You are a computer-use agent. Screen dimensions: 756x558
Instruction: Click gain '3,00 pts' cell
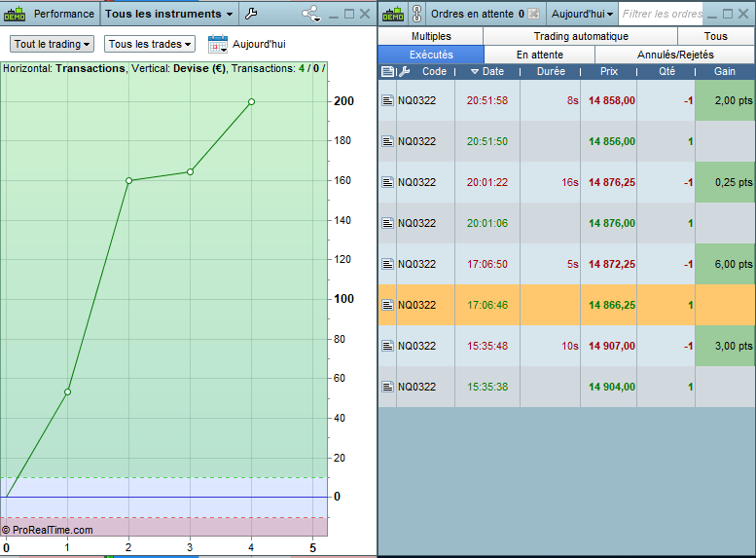(x=725, y=346)
